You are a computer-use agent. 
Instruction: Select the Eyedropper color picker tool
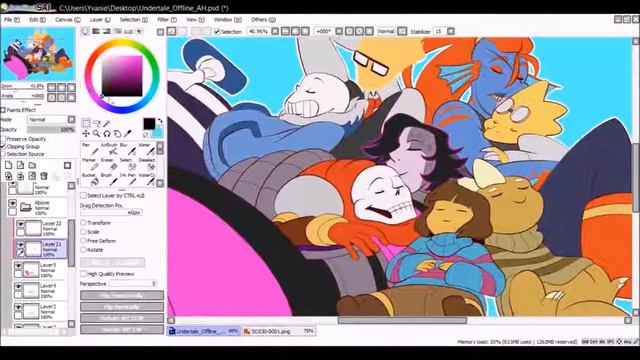[127, 133]
